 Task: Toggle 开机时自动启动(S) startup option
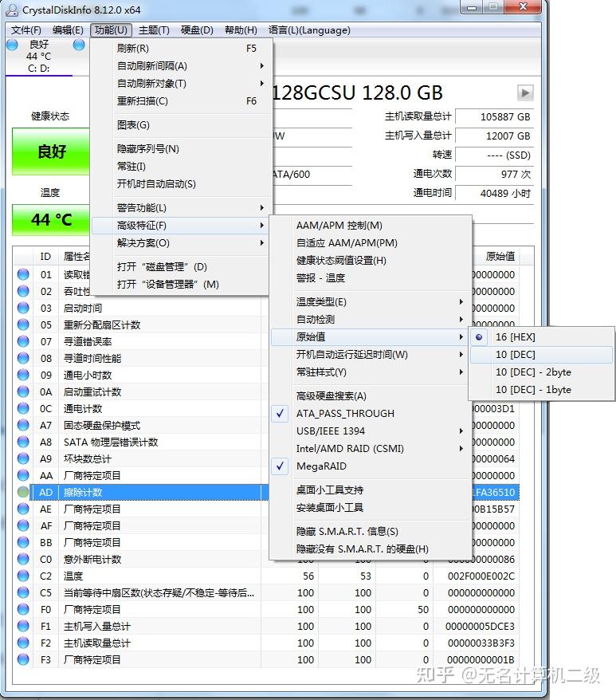click(181, 184)
